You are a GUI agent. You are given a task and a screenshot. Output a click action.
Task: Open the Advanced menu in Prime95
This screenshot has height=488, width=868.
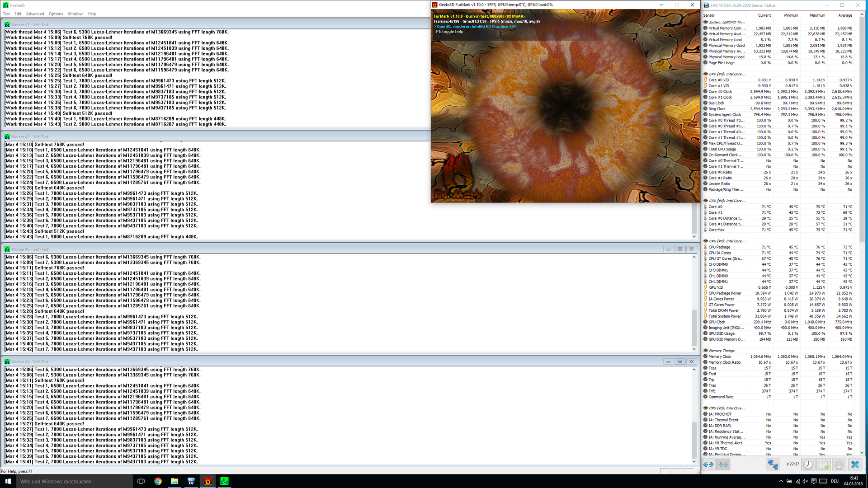point(35,14)
